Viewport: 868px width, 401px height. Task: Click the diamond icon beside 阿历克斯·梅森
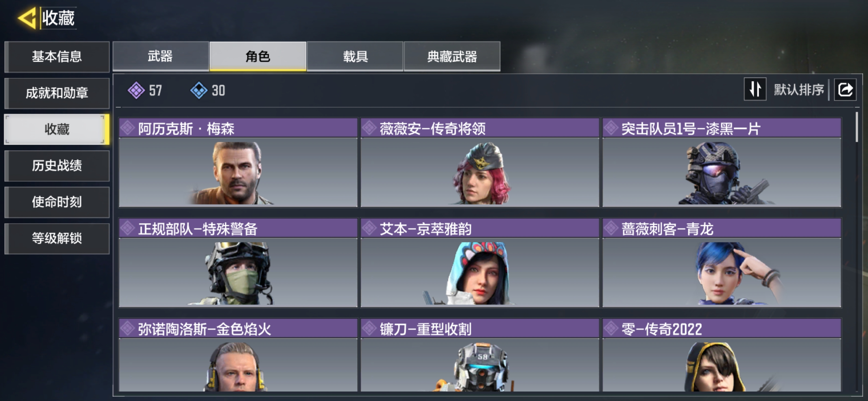click(128, 128)
